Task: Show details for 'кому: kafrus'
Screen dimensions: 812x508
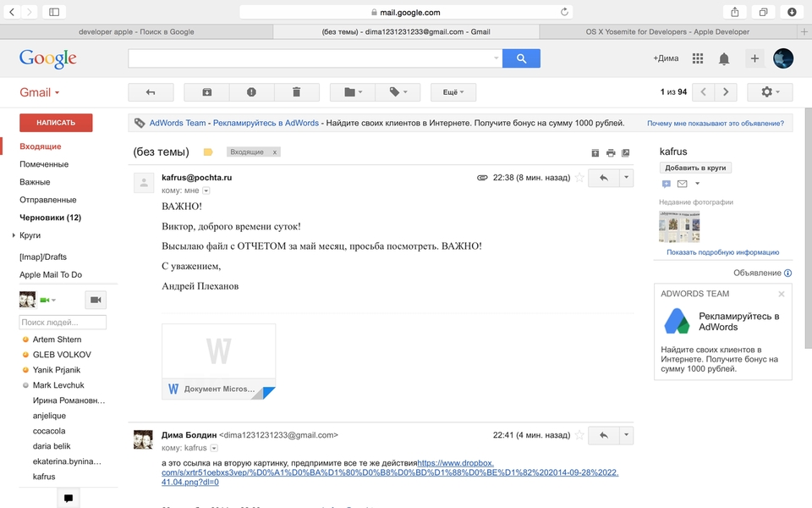Action: [x=214, y=449]
